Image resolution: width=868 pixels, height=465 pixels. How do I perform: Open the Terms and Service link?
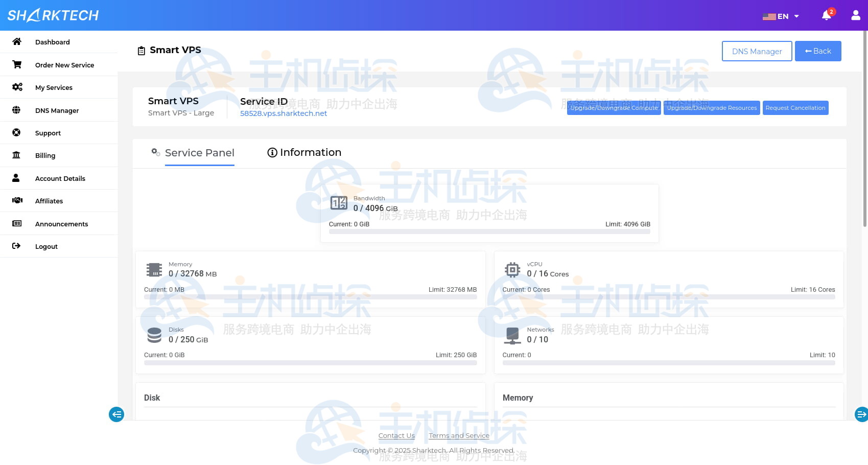coord(459,436)
